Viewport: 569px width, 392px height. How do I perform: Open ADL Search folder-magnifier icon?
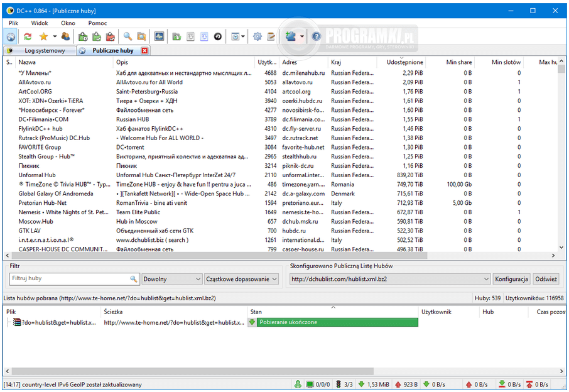pyautogui.click(x=141, y=36)
